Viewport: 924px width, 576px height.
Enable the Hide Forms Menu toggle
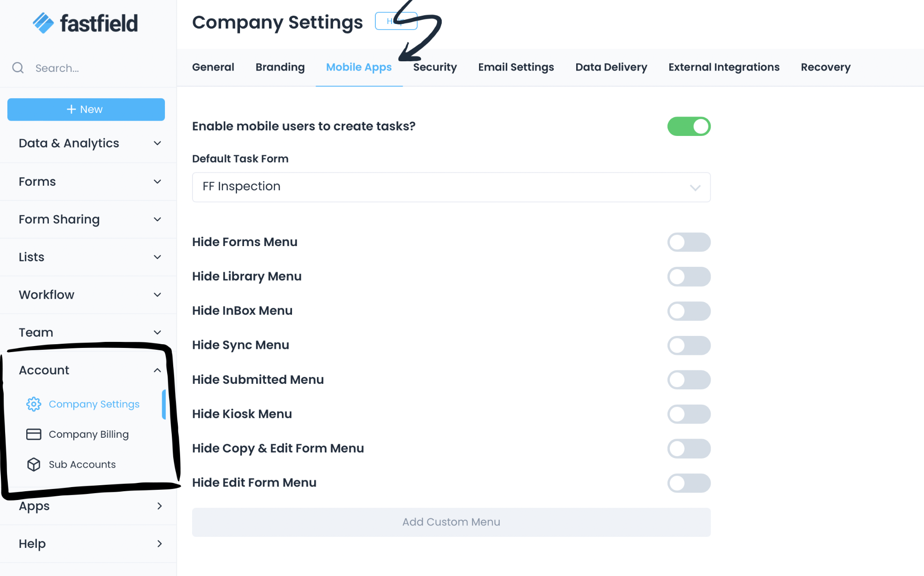point(689,242)
